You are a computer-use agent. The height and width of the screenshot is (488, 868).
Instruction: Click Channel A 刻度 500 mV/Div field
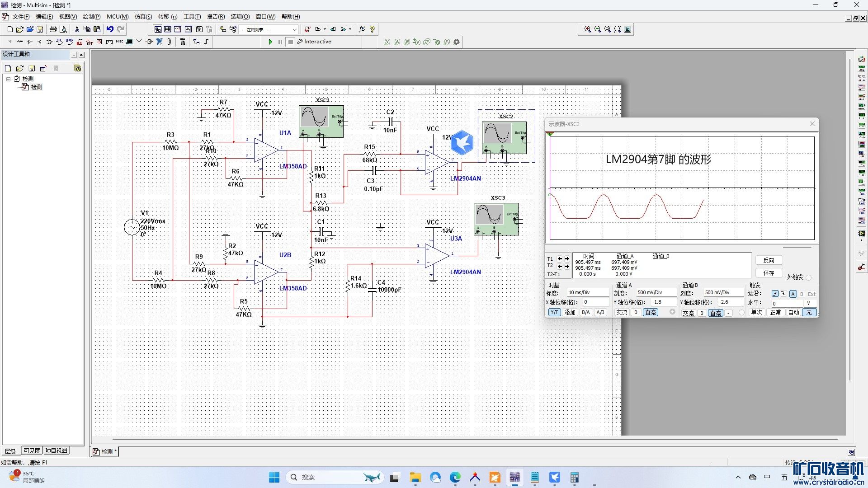tap(656, 292)
